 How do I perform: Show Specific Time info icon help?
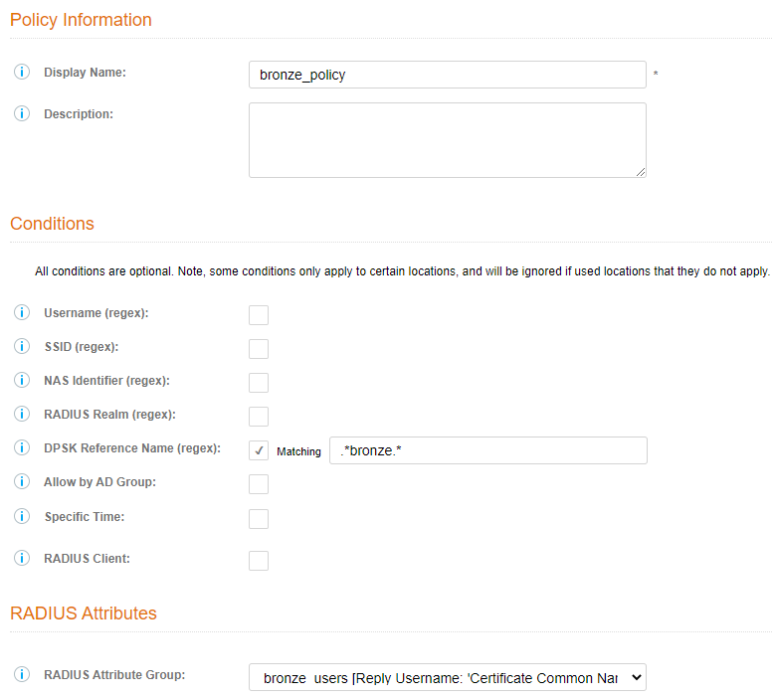(x=22, y=517)
